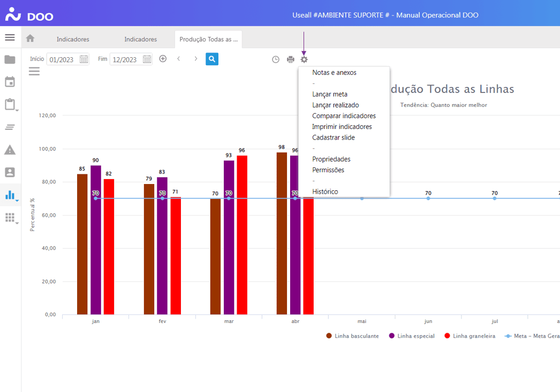The width and height of the screenshot is (560, 392).
Task: Choose 'Comparar indicadores' menu entry
Action: [344, 116]
